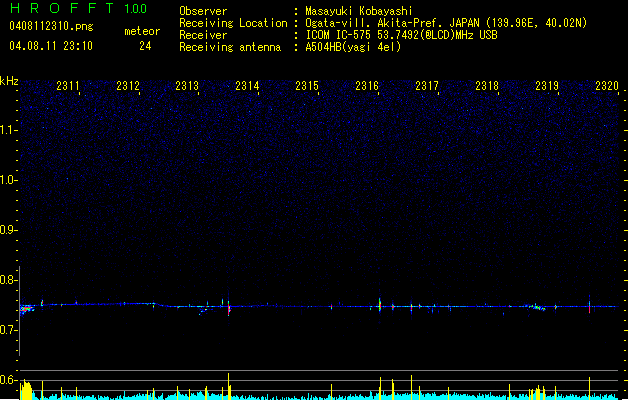The width and height of the screenshot is (629, 400).
Task: Click the 0.8 frequency axis label
Action: pyautogui.click(x=8, y=280)
